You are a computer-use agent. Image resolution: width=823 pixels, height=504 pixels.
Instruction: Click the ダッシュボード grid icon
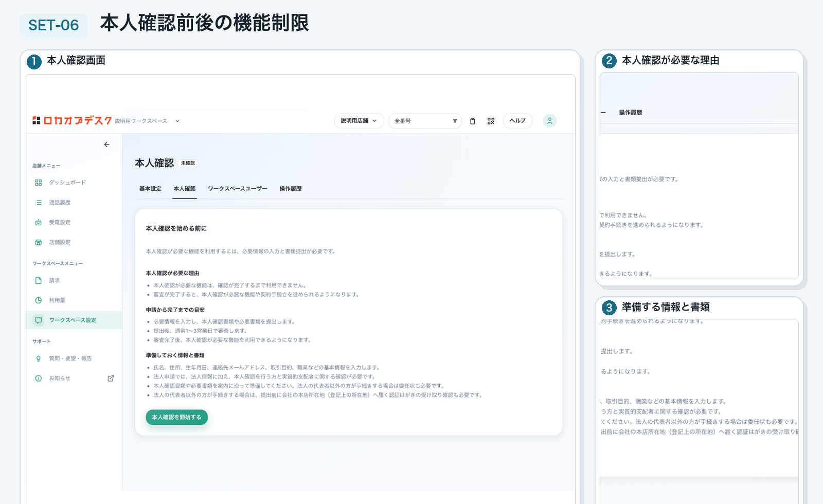click(39, 183)
